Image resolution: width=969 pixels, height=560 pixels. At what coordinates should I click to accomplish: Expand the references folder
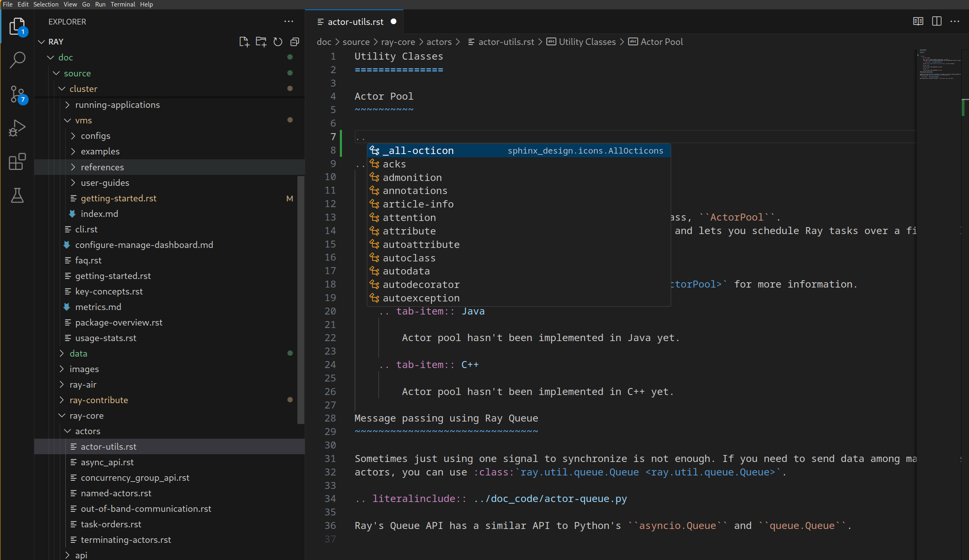coord(102,167)
